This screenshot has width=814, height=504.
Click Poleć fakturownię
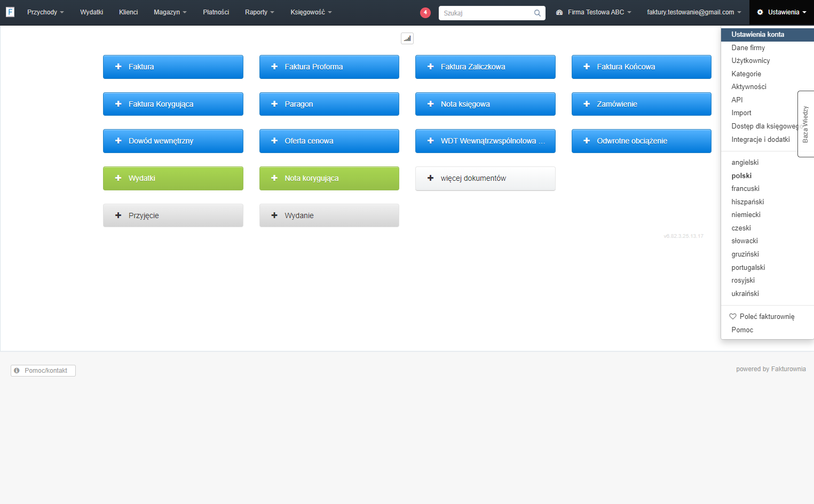767,317
